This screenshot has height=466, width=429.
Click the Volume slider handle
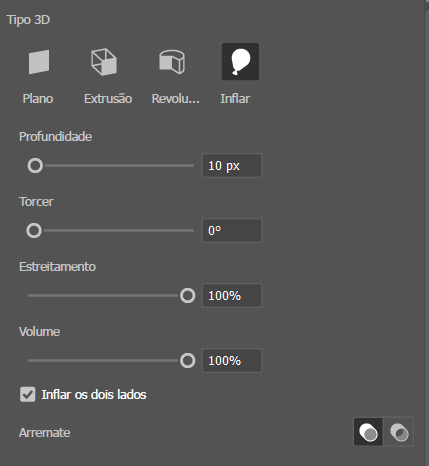[188, 361]
